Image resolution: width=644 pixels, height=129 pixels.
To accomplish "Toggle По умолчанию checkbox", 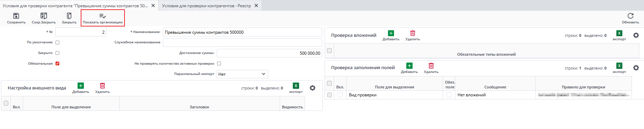I will (x=58, y=42).
